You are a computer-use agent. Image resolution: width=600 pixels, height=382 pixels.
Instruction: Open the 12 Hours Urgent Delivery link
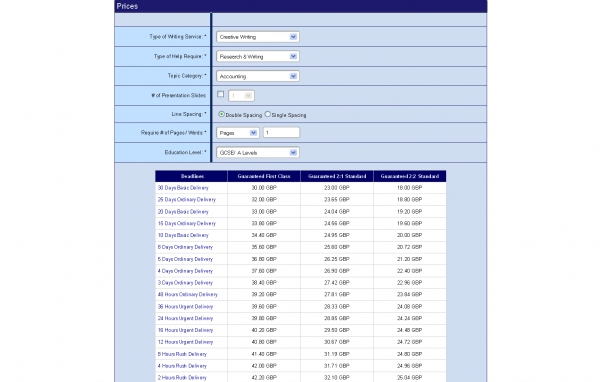185,342
